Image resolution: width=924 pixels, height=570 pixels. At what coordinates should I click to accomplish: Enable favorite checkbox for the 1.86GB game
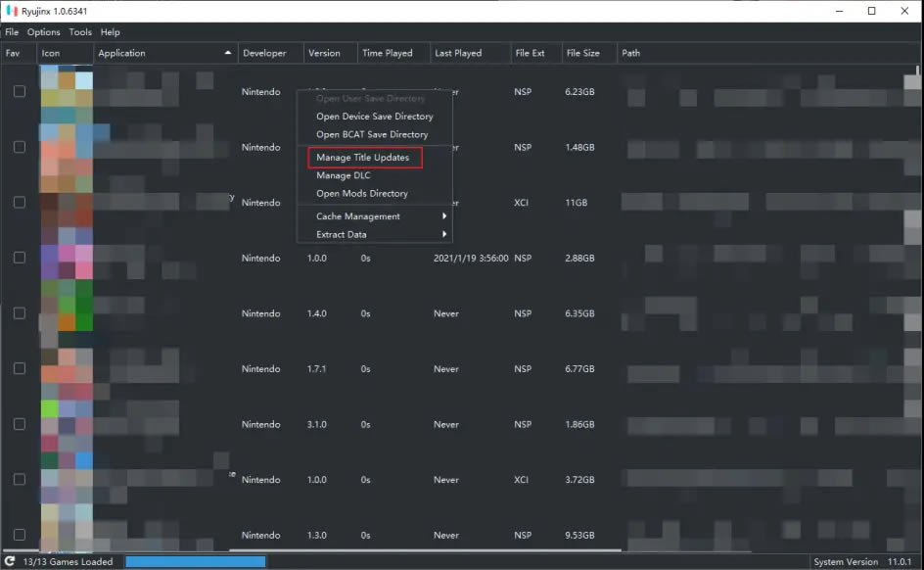[x=19, y=424]
